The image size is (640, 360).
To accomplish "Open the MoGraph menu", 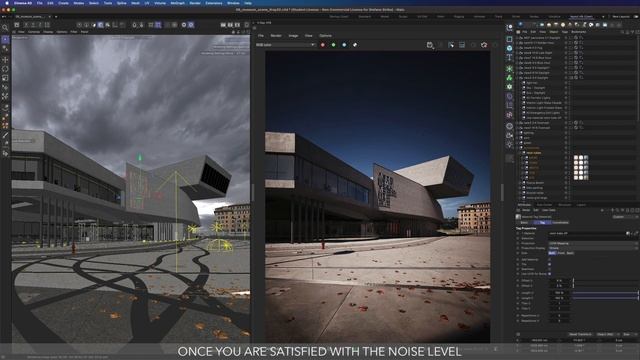I will click(x=177, y=3).
